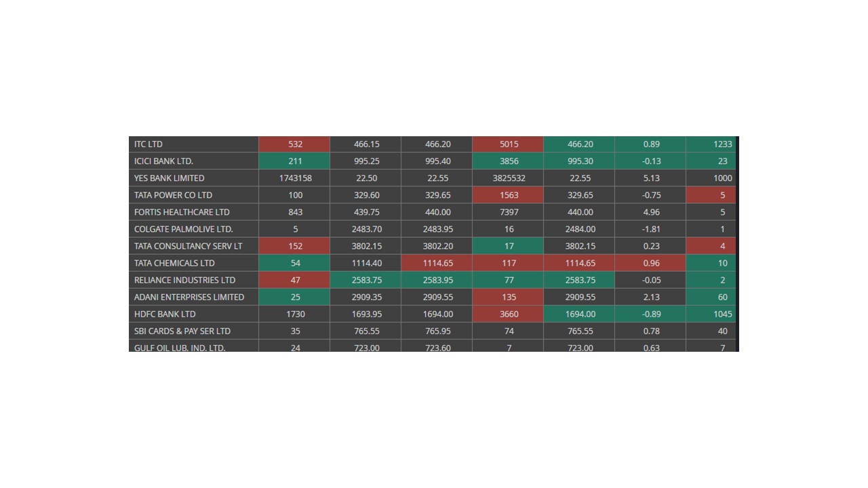Click change 5.13 for Yes Bank
The height and width of the screenshot is (488, 868).
pyautogui.click(x=650, y=178)
